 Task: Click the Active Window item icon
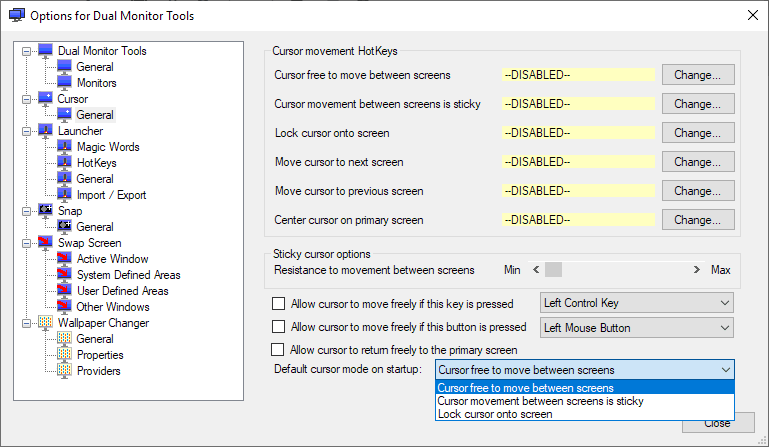tap(64, 259)
